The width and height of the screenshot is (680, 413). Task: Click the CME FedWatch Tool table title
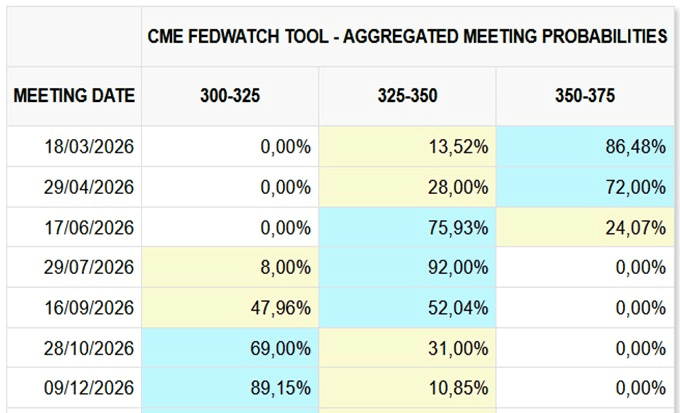407,36
